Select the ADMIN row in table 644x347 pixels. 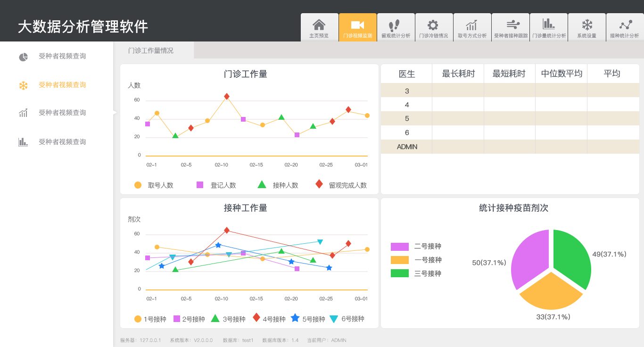click(x=510, y=147)
